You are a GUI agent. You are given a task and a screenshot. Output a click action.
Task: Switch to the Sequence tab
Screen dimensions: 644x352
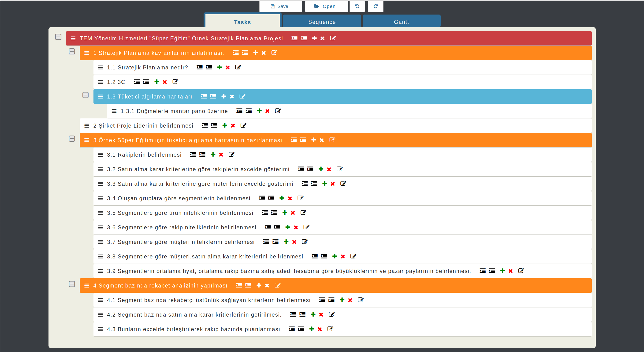point(322,22)
